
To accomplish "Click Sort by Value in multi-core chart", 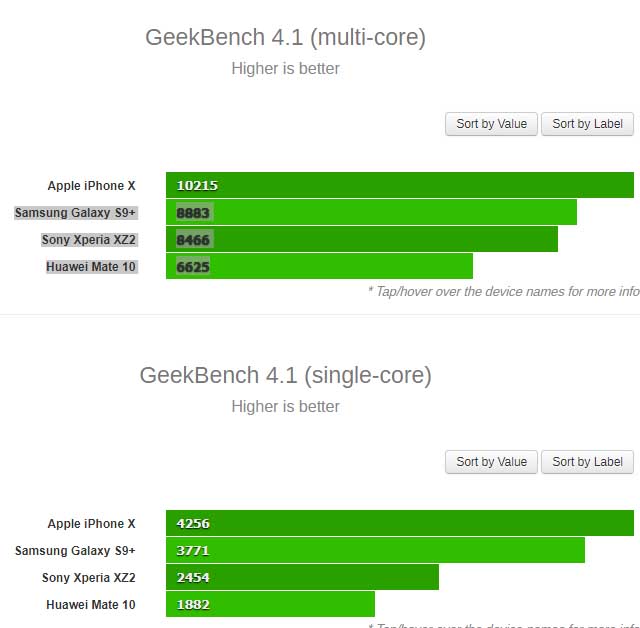I will tap(491, 124).
